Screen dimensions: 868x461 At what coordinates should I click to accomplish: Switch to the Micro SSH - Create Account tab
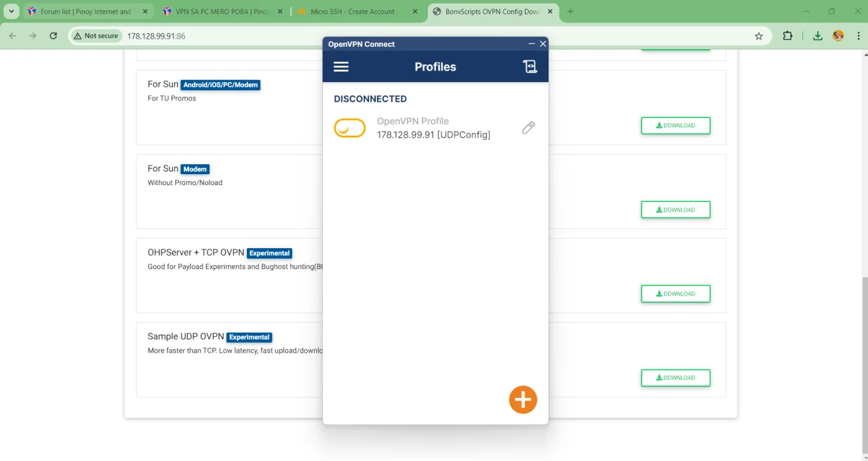(x=358, y=12)
